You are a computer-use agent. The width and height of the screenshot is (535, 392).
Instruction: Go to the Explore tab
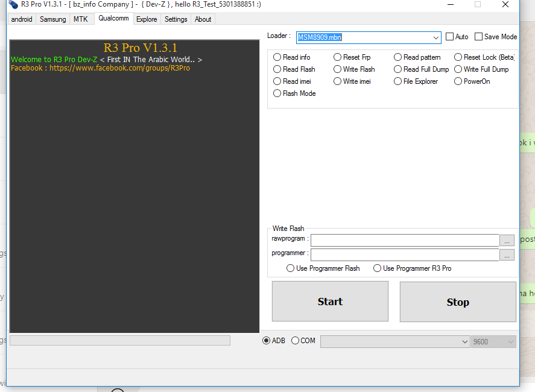pos(147,19)
